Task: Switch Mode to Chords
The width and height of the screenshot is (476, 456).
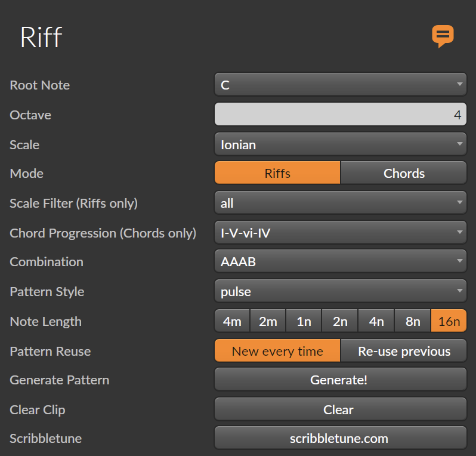Action: (x=403, y=173)
